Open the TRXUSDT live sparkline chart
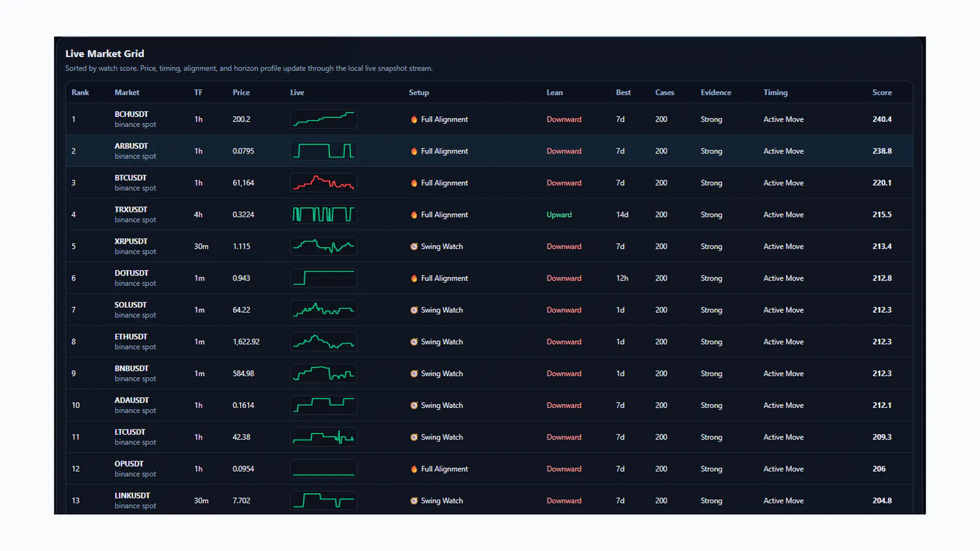The width and height of the screenshot is (980, 551). (x=323, y=215)
